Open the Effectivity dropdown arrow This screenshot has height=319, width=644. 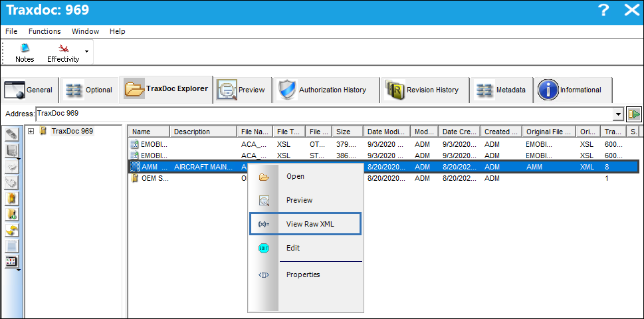86,51
